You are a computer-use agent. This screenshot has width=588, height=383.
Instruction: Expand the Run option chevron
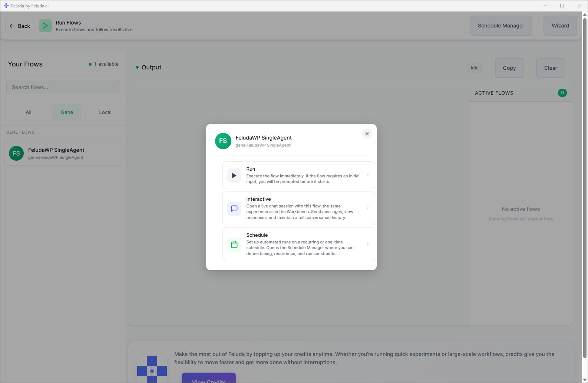pyautogui.click(x=367, y=175)
